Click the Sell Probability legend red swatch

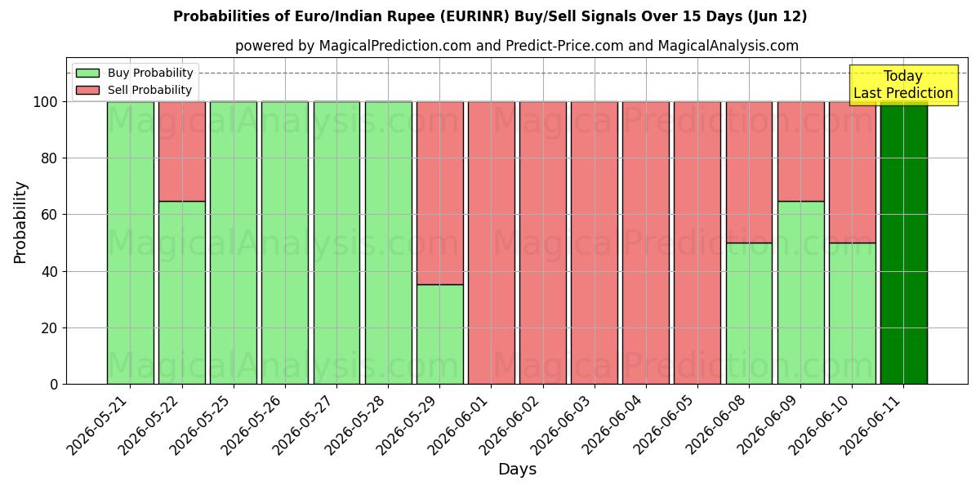(x=87, y=90)
